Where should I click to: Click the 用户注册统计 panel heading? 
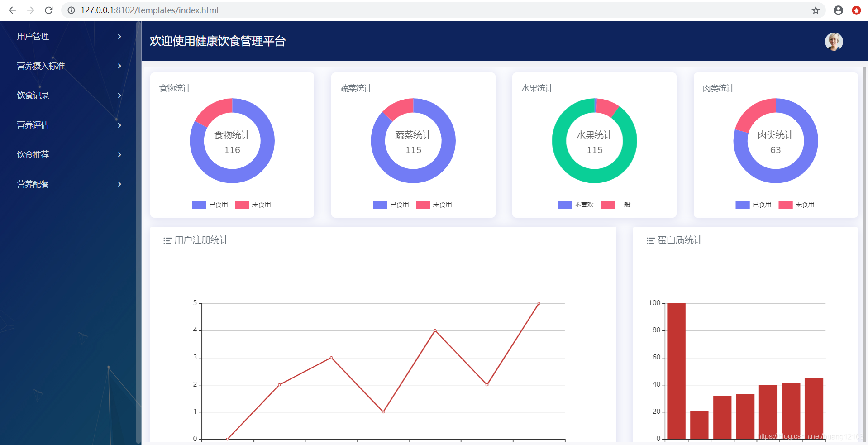coord(201,240)
